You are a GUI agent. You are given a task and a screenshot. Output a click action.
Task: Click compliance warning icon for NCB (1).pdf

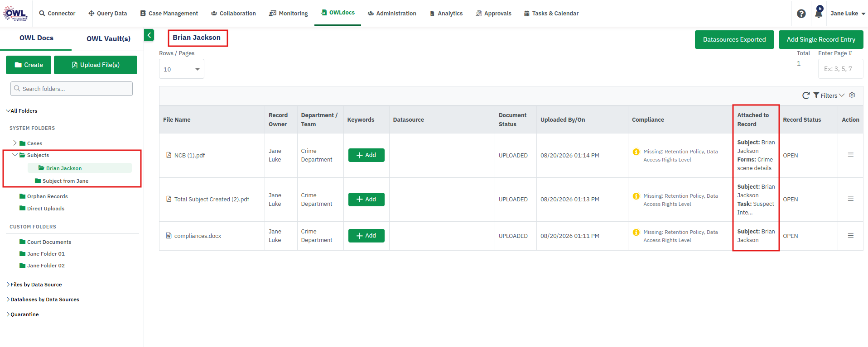[x=636, y=152]
